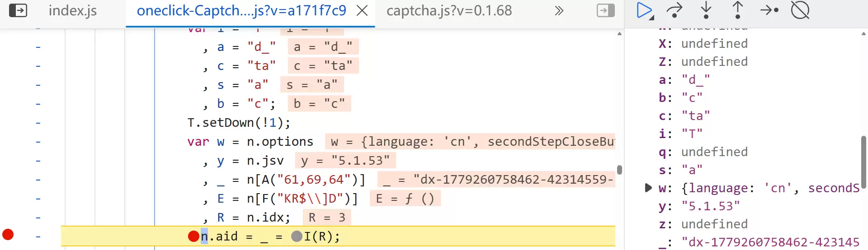
Task: Click the scope panel scrollbar thumb
Action: point(864,162)
